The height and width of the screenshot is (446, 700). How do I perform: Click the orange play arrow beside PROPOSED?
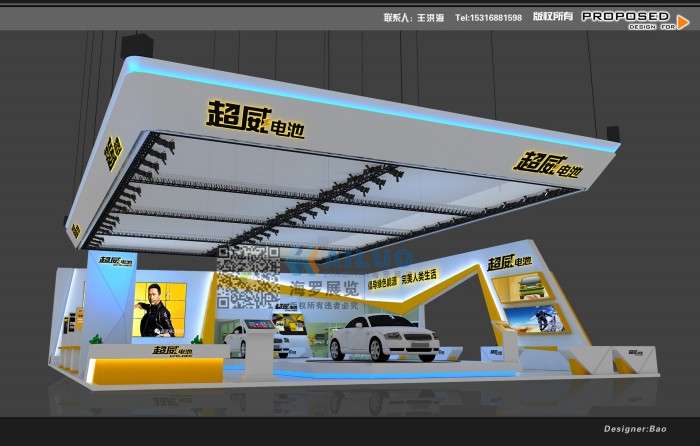point(683,22)
